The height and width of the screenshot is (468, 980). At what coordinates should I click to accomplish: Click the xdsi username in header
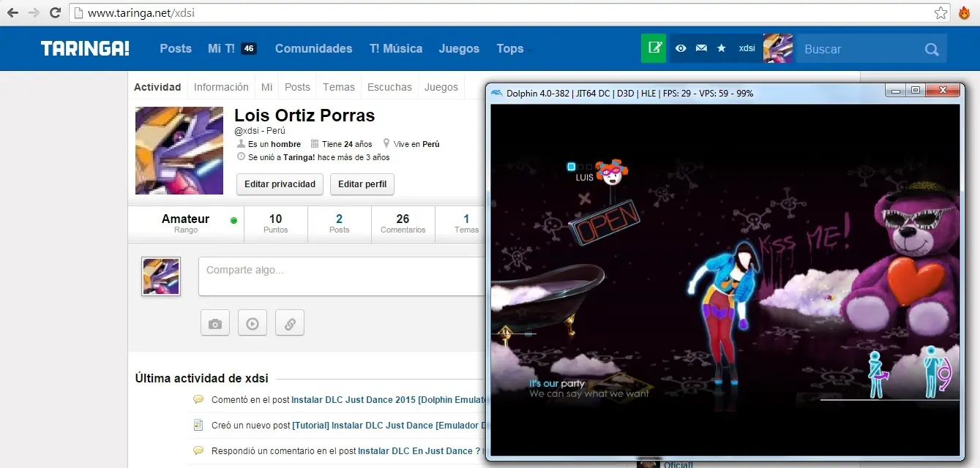click(x=747, y=48)
